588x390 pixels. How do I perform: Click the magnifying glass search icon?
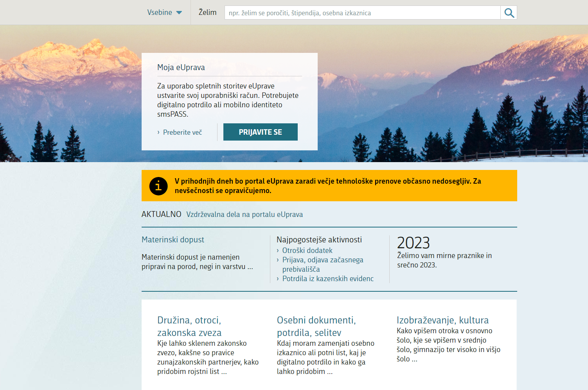pos(509,13)
